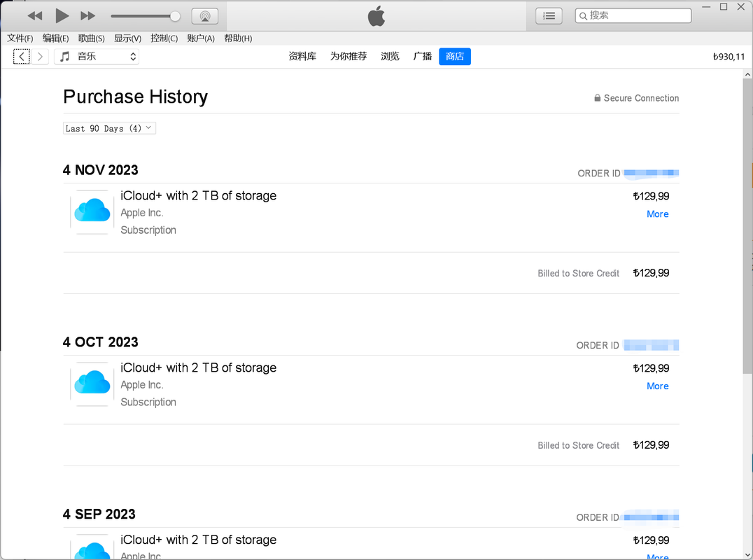Go forward with the right arrow
Image resolution: width=753 pixels, height=560 pixels.
coord(41,57)
